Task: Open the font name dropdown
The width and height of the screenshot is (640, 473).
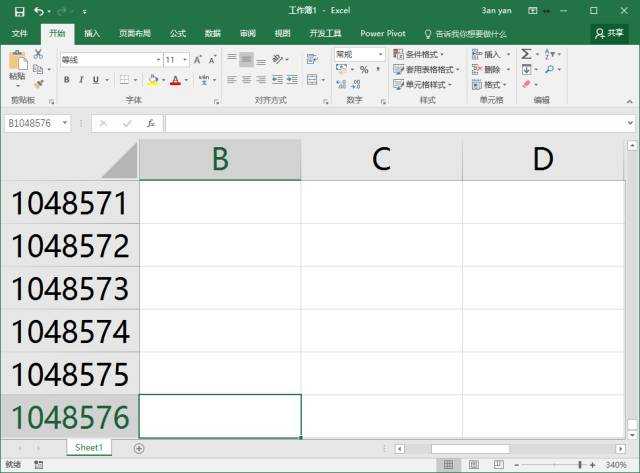Action: [158, 60]
